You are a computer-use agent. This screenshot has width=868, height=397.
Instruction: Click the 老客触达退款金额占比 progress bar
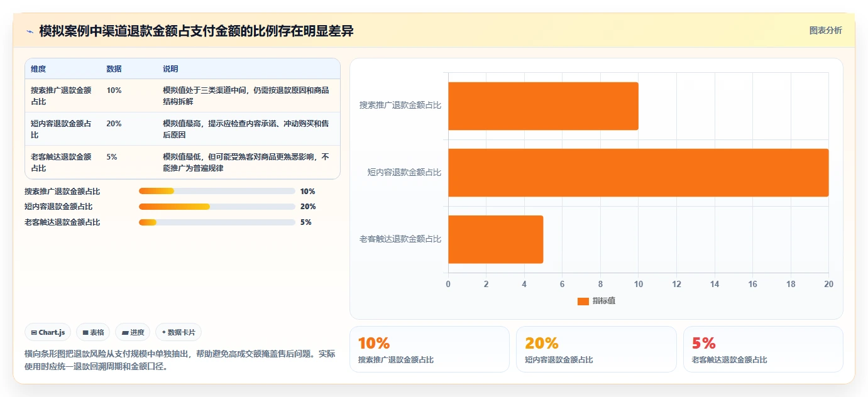point(217,222)
